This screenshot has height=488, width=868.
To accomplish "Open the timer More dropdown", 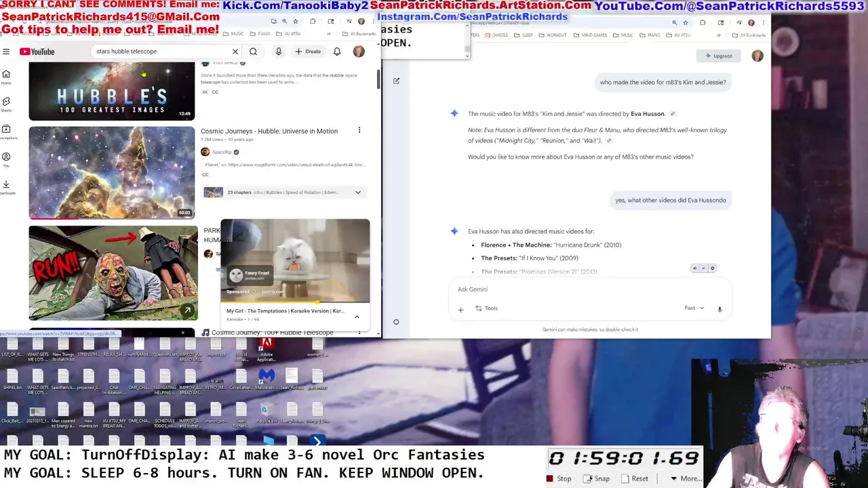I will (x=685, y=479).
